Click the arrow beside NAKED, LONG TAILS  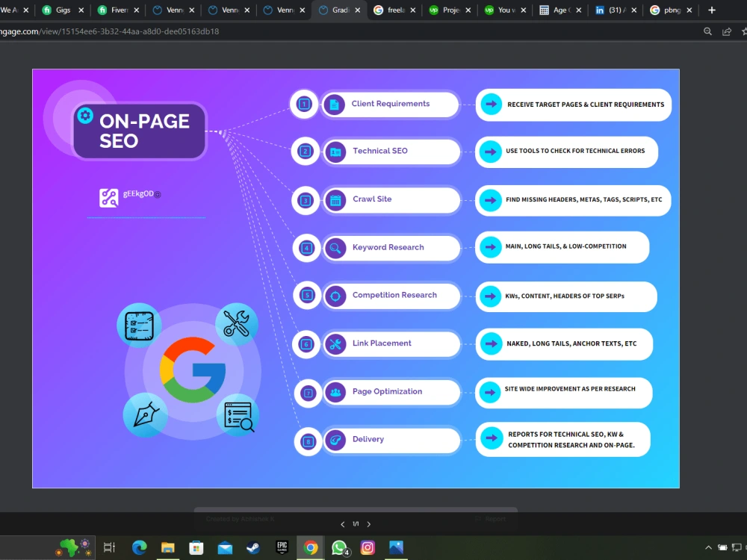coord(492,343)
